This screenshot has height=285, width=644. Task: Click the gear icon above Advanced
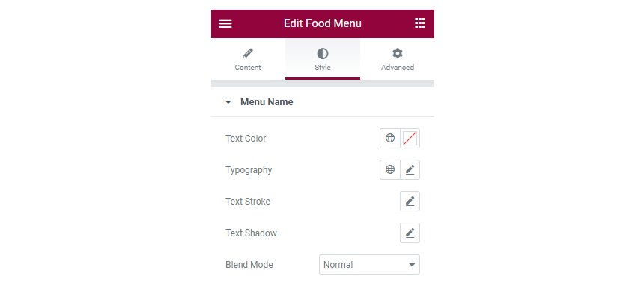tap(397, 53)
